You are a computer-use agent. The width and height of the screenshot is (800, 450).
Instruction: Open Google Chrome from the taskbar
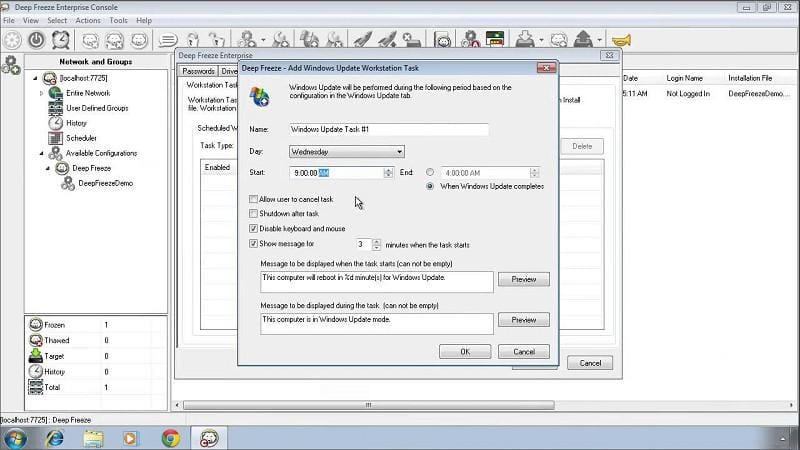171,437
